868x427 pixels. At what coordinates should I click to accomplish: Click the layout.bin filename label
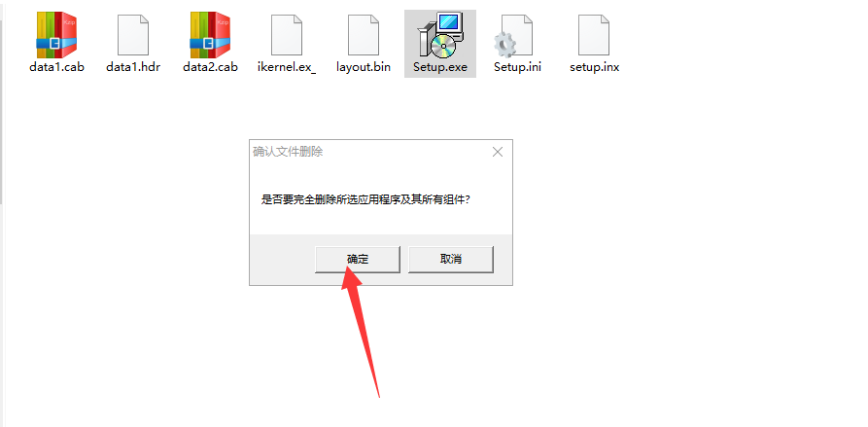pos(364,67)
